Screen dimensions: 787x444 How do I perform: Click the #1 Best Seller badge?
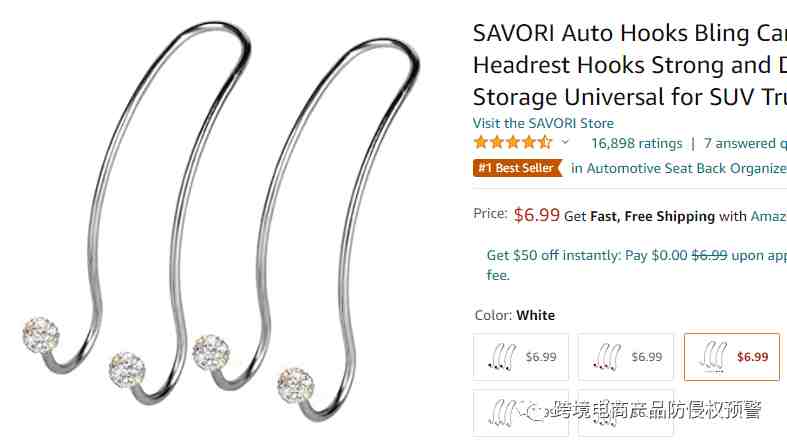[517, 168]
